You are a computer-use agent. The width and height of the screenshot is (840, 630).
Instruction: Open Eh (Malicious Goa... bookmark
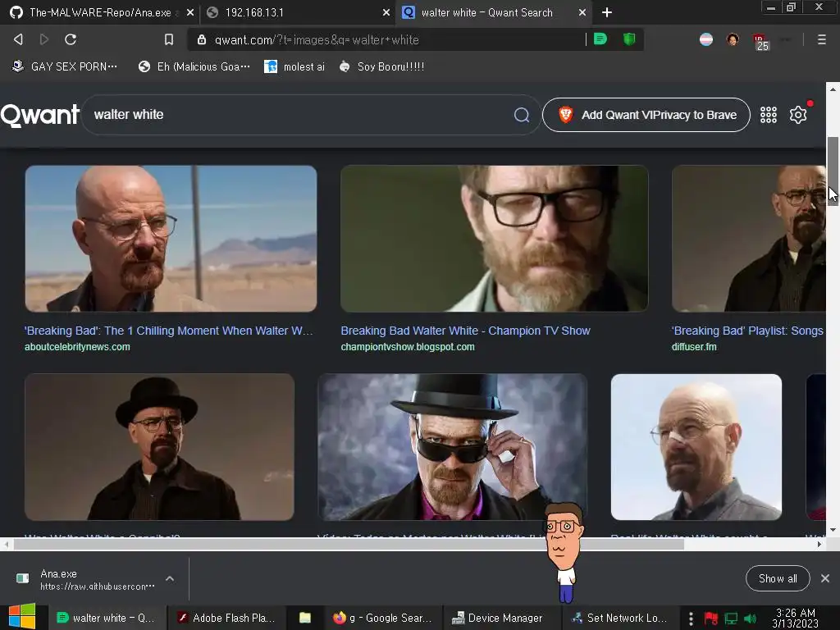[x=194, y=66]
